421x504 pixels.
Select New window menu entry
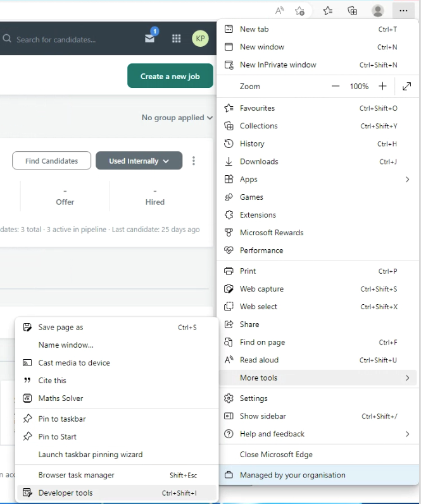[318, 47]
